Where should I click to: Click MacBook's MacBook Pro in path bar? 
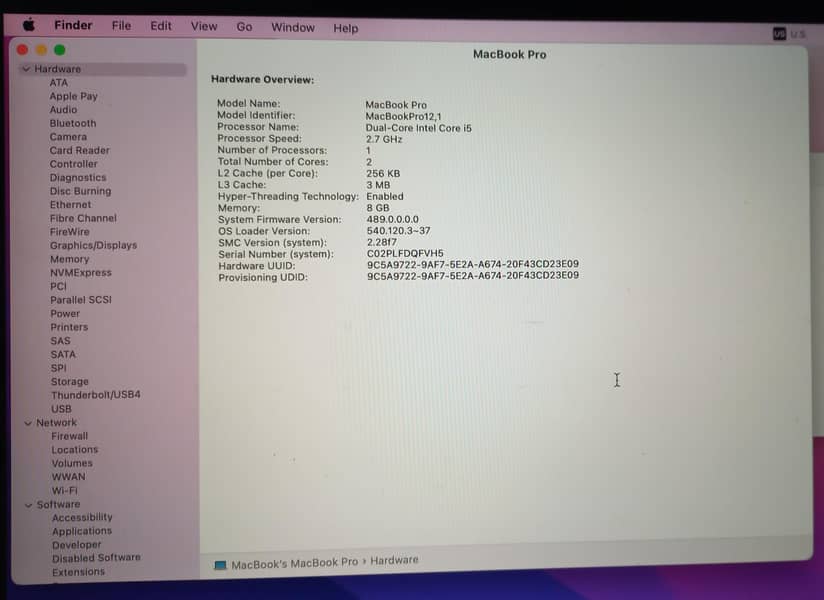pos(294,564)
